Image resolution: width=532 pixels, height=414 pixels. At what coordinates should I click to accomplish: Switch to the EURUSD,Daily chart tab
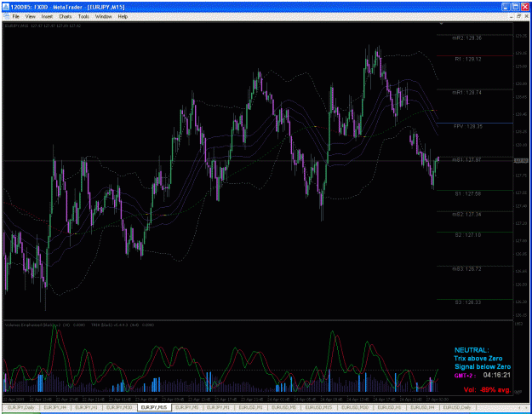click(457, 407)
